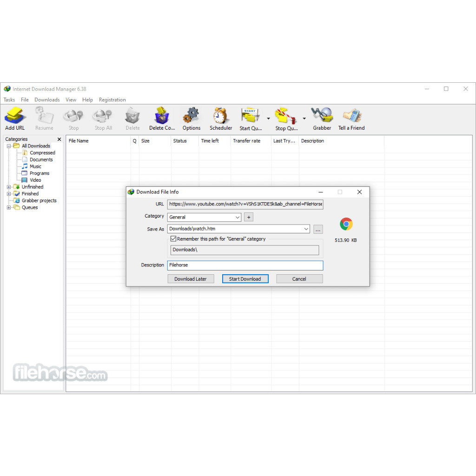
Task: Expand the Unfinished tree node
Action: (9, 187)
